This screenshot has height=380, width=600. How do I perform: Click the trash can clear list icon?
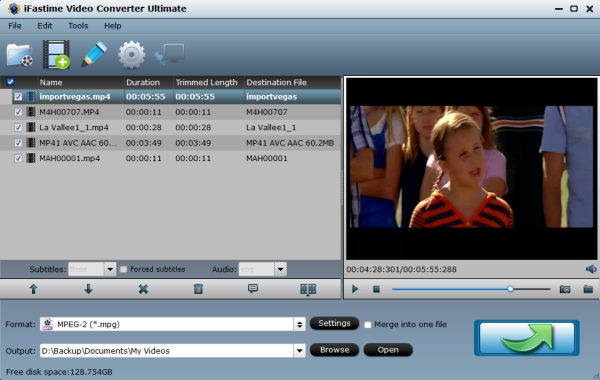click(x=198, y=289)
